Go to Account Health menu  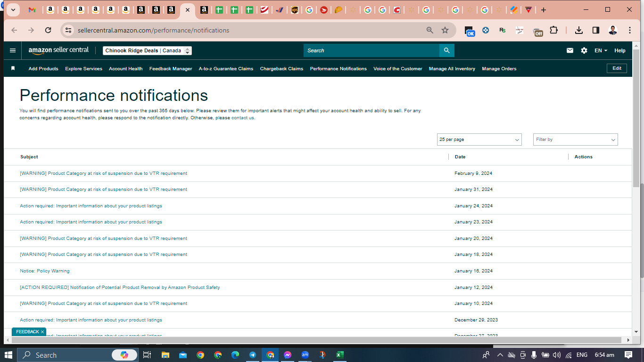pyautogui.click(x=125, y=69)
